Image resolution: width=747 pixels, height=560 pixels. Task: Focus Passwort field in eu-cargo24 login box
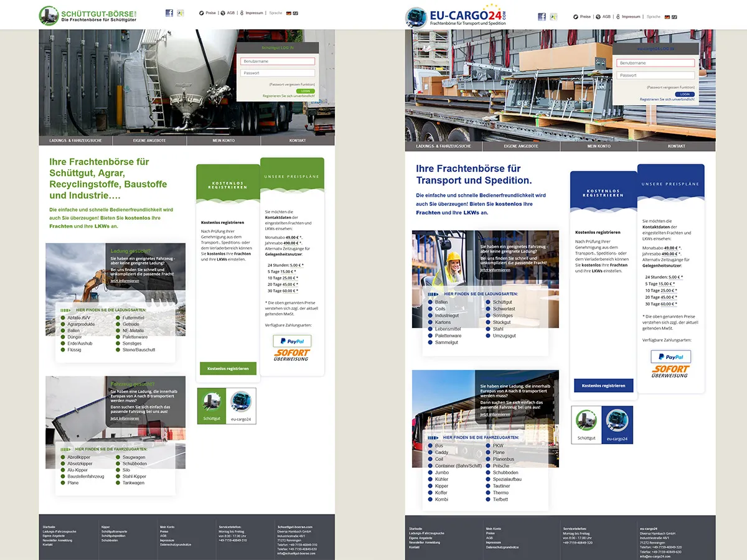pyautogui.click(x=655, y=75)
